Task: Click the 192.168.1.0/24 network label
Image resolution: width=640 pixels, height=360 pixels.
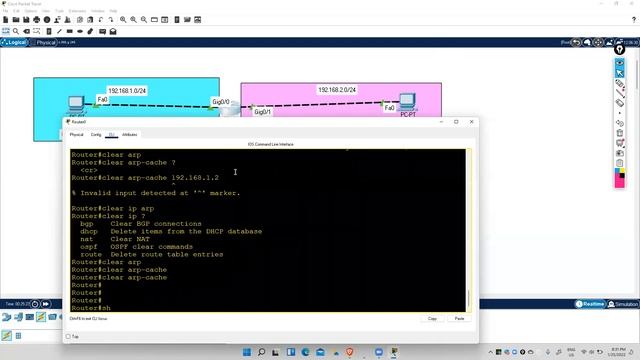Action: (x=127, y=91)
